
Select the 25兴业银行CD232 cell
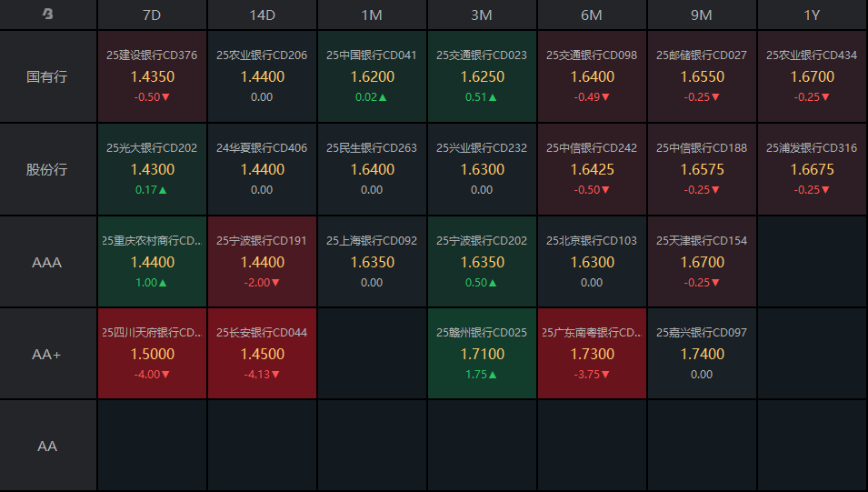coord(482,169)
